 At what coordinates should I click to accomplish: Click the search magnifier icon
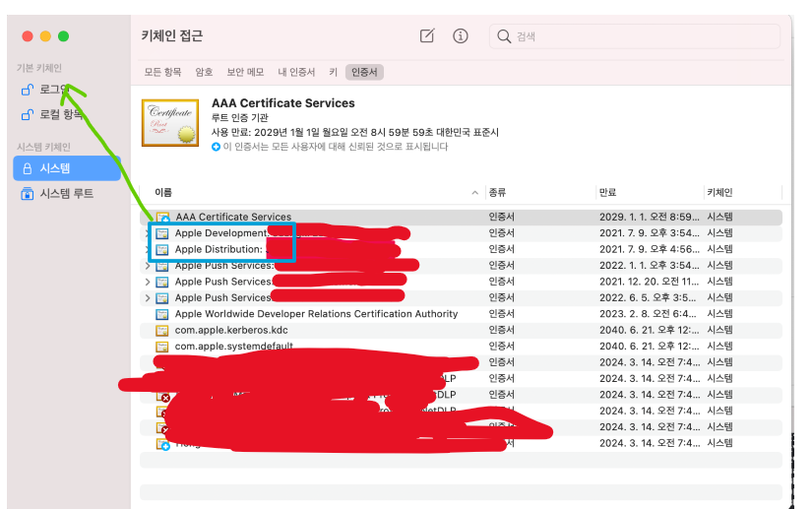(503, 36)
